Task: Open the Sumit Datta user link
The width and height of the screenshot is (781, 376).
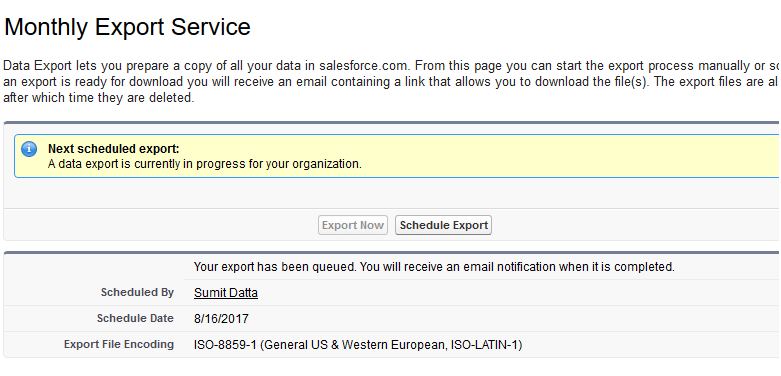Action: coord(226,293)
